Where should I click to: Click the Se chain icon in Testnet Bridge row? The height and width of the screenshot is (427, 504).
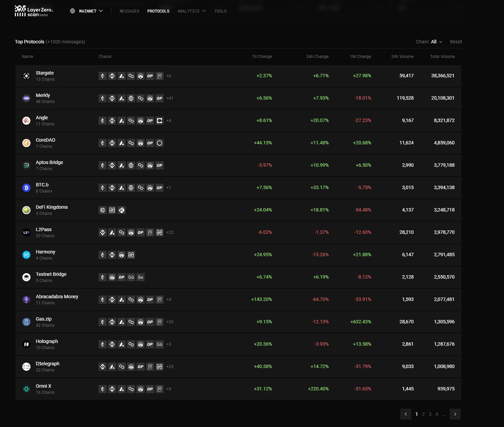click(x=141, y=277)
